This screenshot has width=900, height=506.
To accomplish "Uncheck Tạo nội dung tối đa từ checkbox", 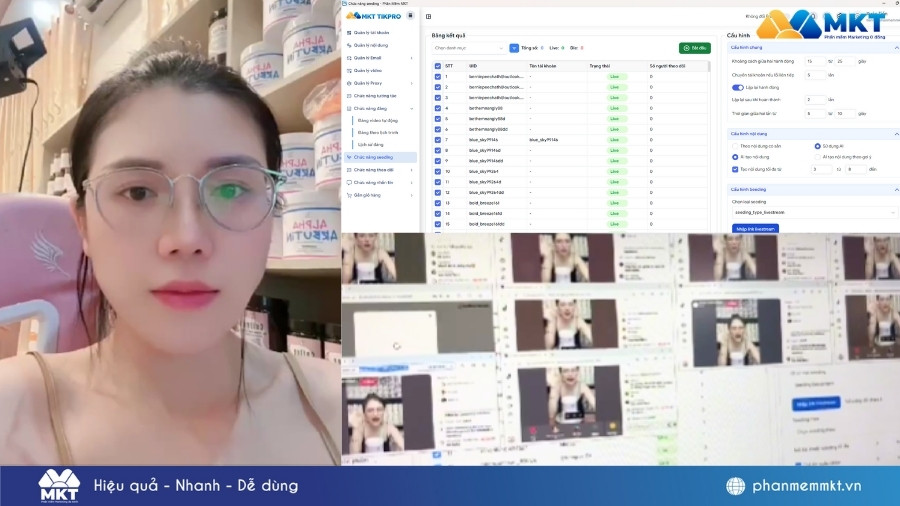I will click(x=735, y=169).
